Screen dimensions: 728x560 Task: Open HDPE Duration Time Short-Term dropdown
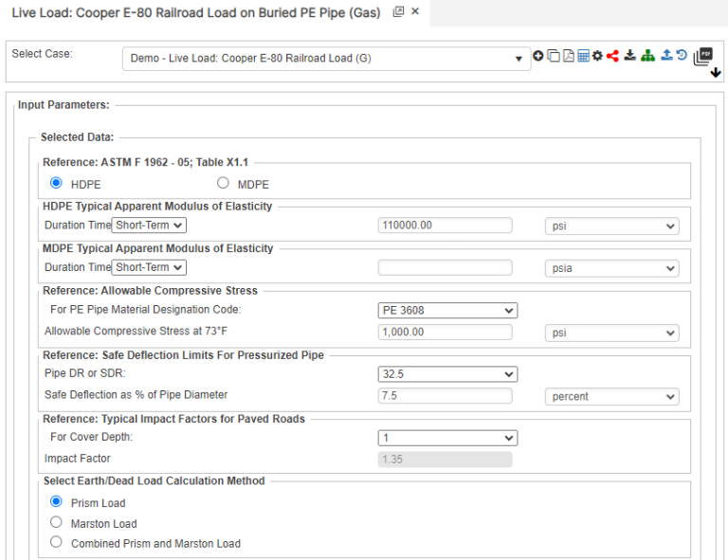tap(149, 226)
